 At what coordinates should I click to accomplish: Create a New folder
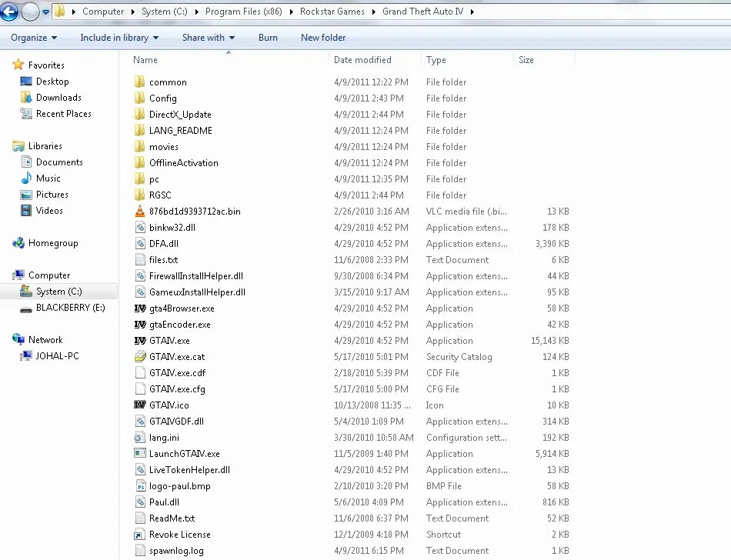[x=323, y=38]
